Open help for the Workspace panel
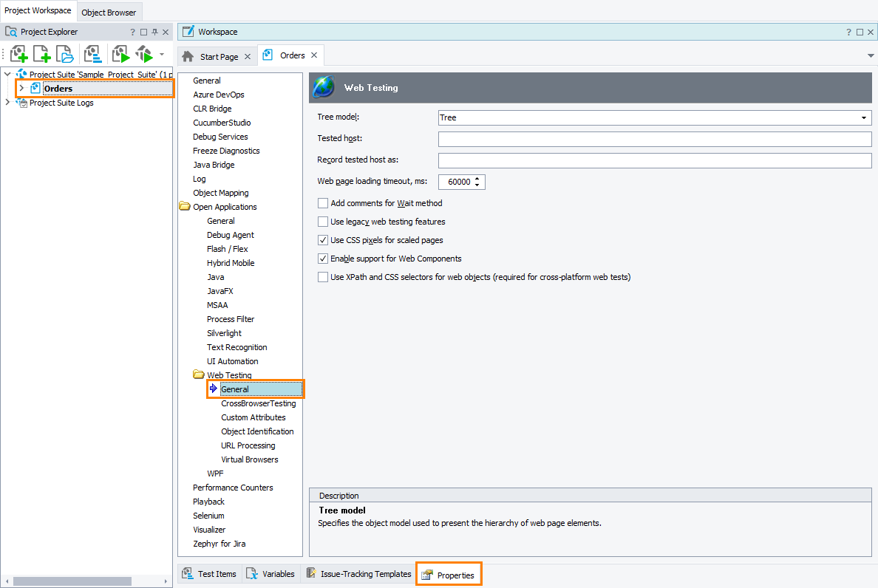This screenshot has width=878, height=588. tap(849, 33)
